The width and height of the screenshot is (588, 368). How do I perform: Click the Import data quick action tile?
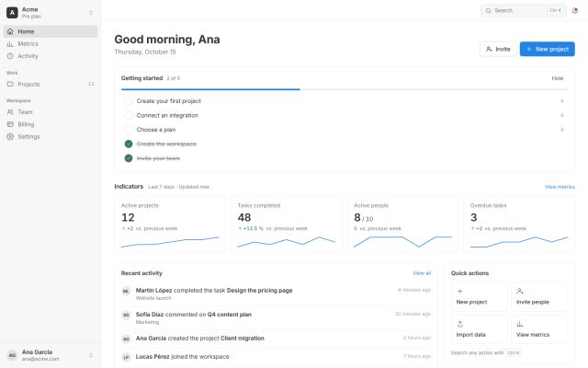(x=480, y=329)
